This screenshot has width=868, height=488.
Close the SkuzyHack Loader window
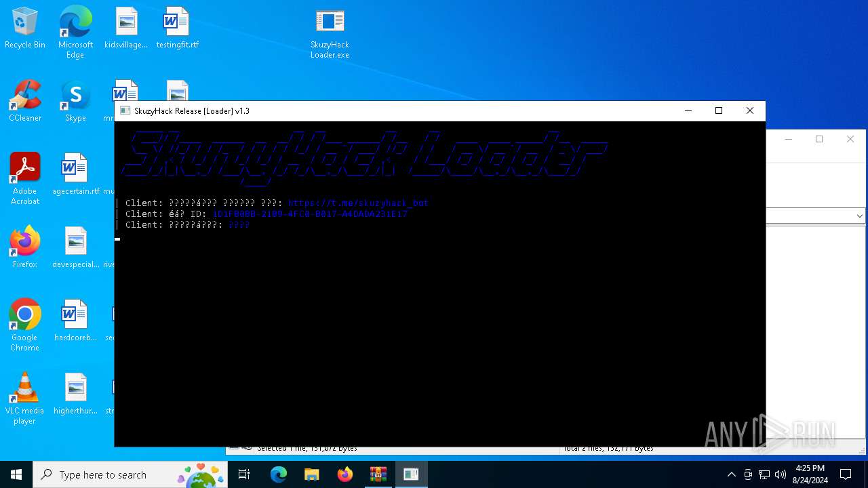tap(750, 110)
